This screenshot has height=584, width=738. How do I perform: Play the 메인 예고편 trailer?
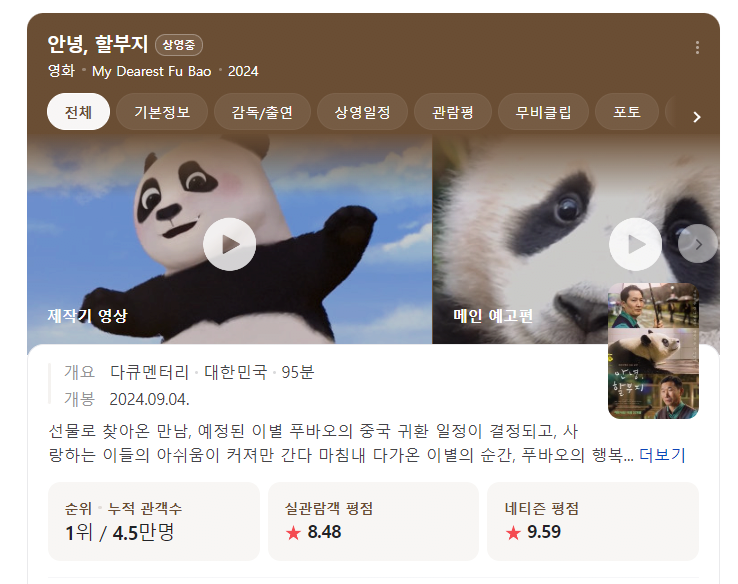(635, 244)
